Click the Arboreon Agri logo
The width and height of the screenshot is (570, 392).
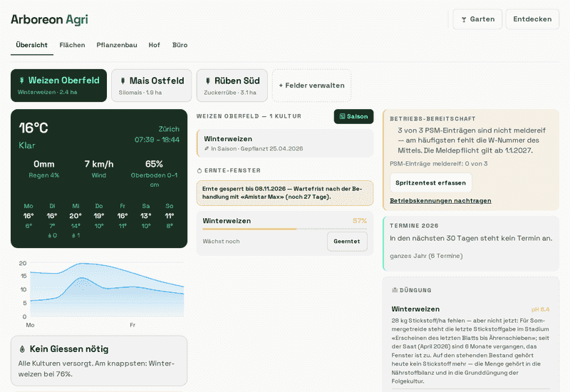tap(49, 20)
